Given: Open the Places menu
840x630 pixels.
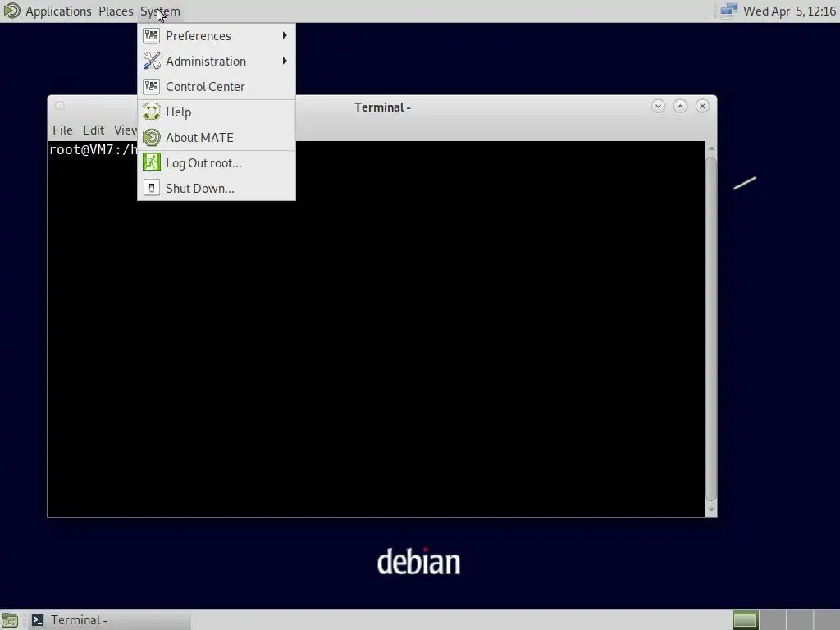Looking at the screenshot, I should [116, 11].
